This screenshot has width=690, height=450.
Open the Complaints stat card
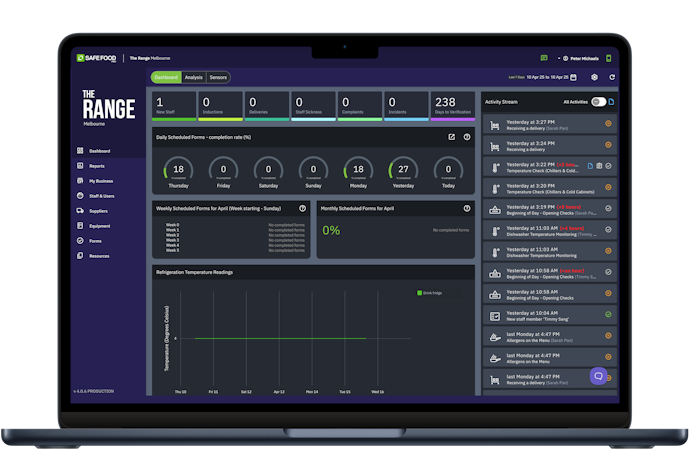360,106
